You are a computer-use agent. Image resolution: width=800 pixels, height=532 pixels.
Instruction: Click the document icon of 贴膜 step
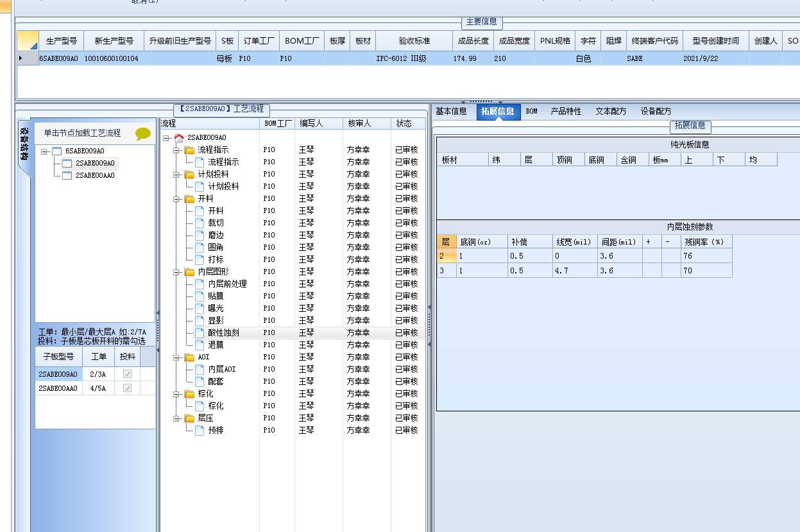point(200,296)
